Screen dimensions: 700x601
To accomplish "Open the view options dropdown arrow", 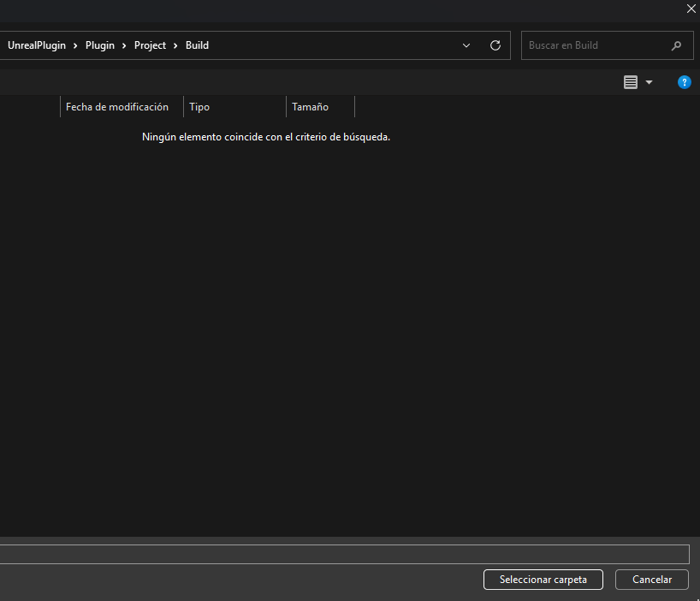I will point(649,82).
